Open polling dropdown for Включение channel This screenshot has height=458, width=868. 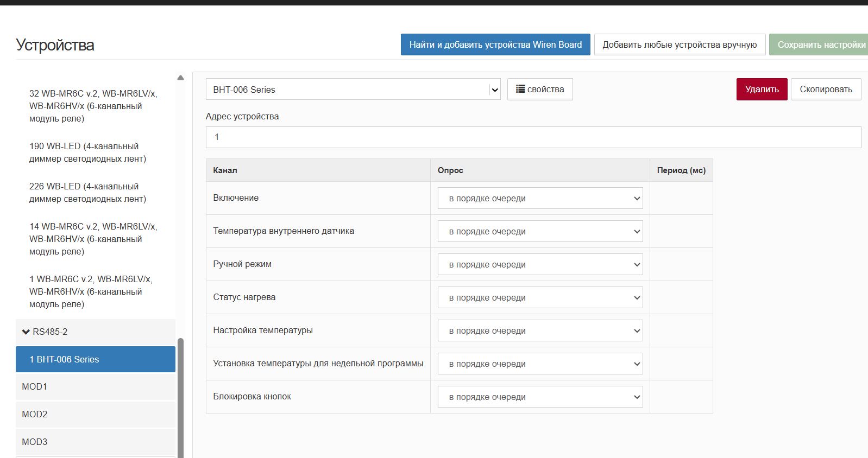[x=539, y=199]
